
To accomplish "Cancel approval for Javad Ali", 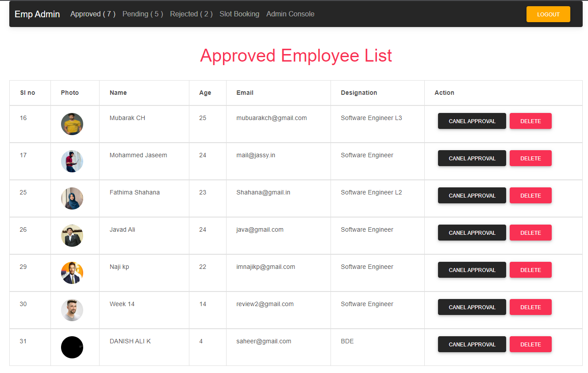I will coord(472,233).
